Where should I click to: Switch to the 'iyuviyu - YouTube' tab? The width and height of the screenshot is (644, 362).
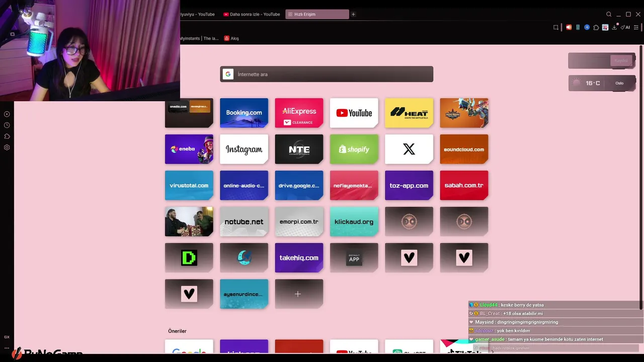198,14
